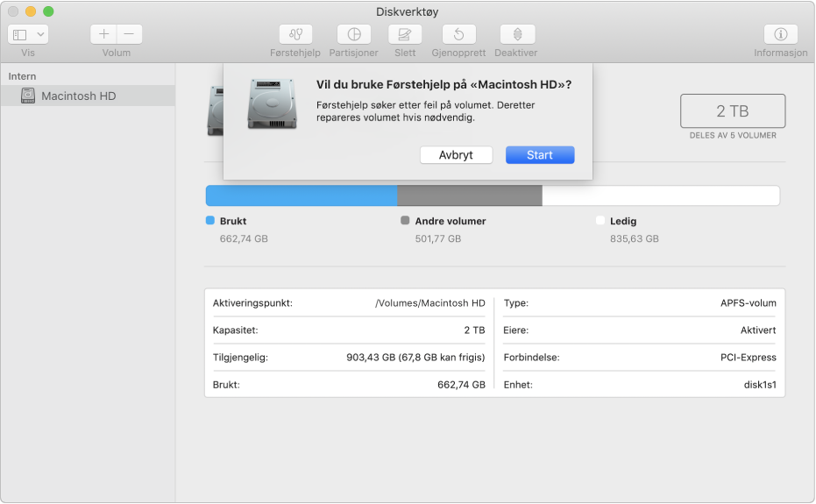816x504 pixels.
Task: Click the '662,74 GB' value under Brukt legend
Action: click(x=244, y=238)
